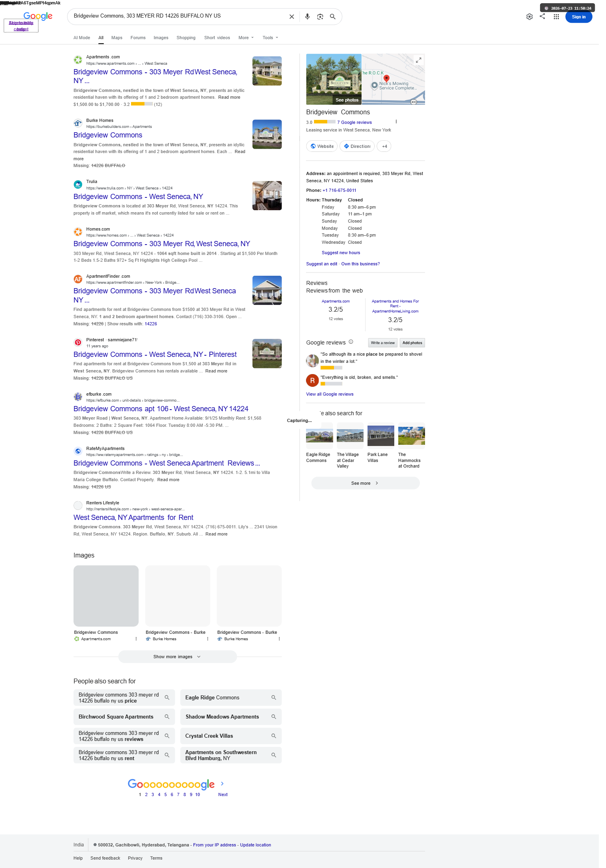606x868 pixels.
Task: Open the 7 Google reviews link
Action: 354,122
